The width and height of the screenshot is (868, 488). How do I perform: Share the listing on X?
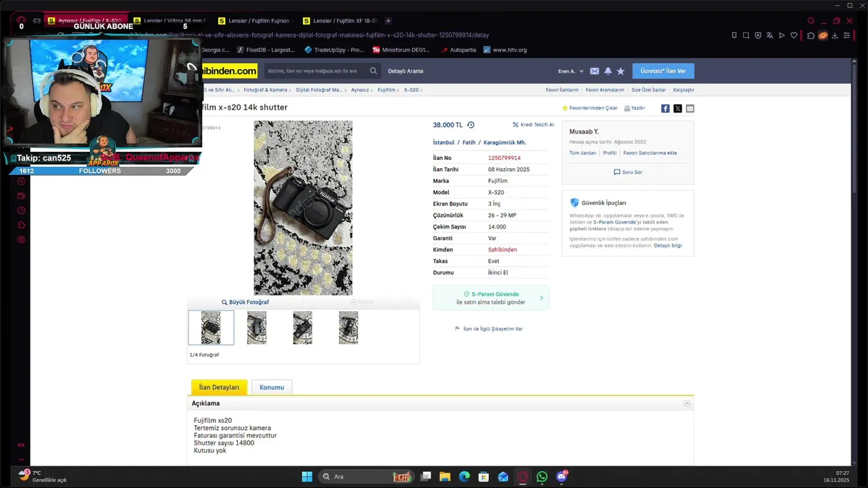[677, 108]
